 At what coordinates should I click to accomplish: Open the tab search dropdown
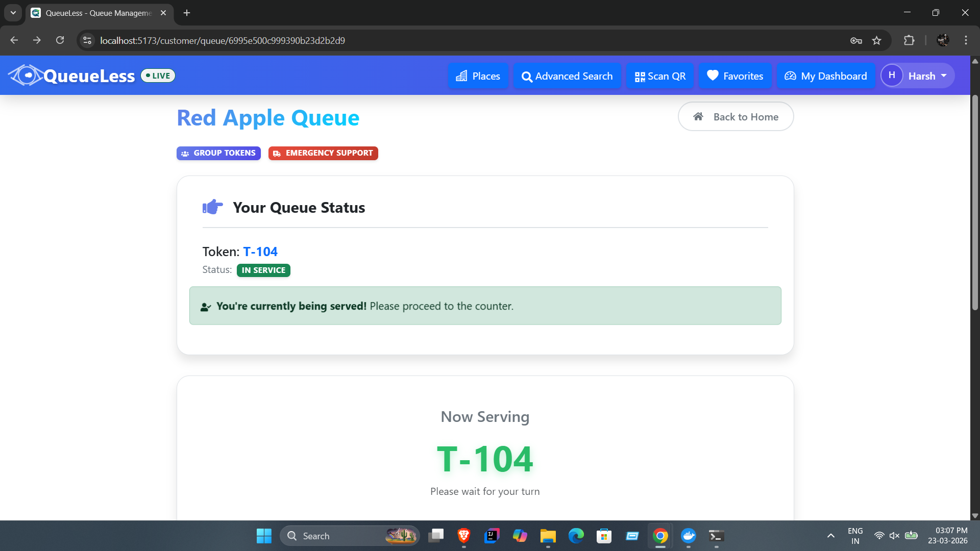coord(13,13)
